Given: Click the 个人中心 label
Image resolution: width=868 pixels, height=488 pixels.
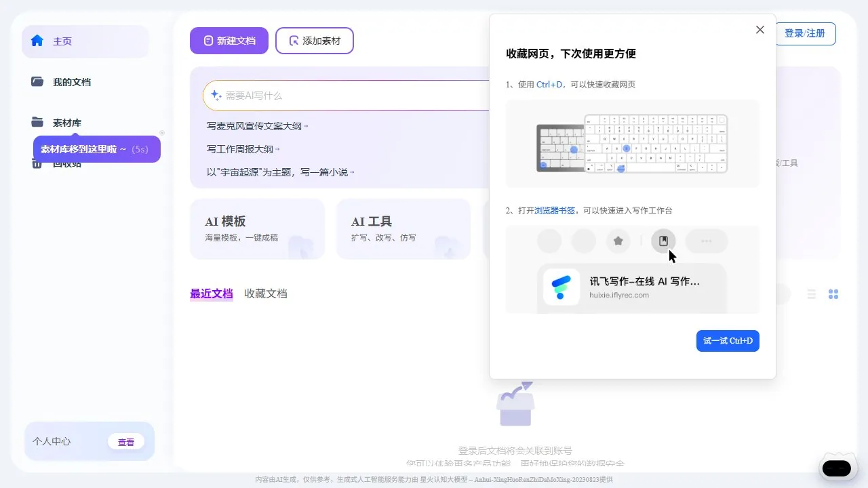Looking at the screenshot, I should (52, 442).
